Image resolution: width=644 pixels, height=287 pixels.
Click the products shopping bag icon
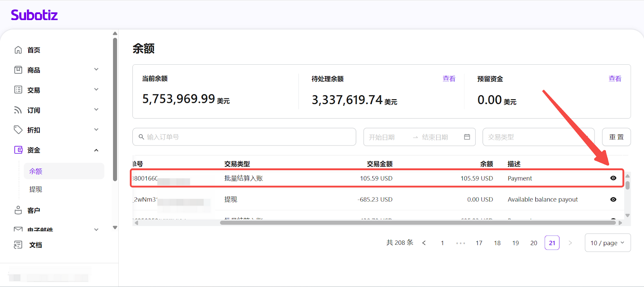pos(18,70)
